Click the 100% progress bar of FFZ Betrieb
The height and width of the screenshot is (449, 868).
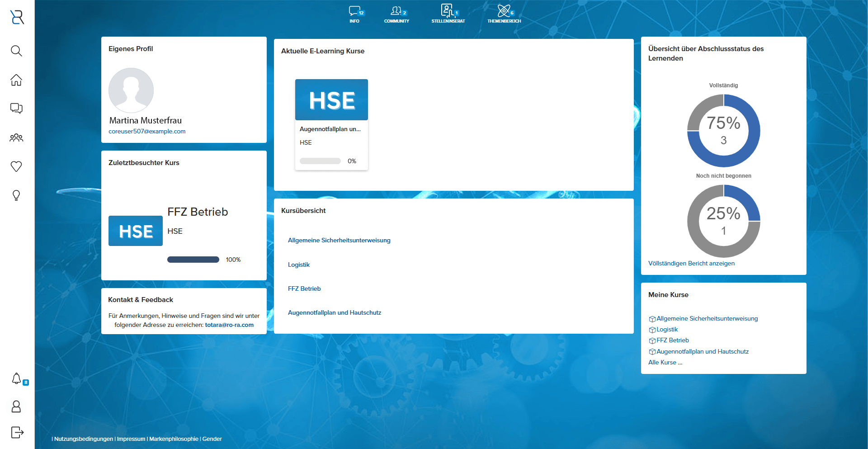193,260
